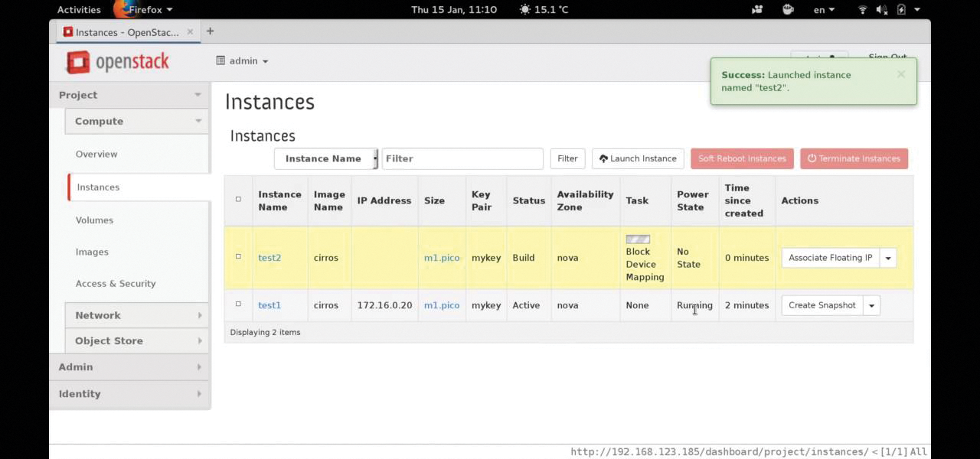Screen dimensions: 980x459
Task: Open the admin project dropdown
Action: (x=243, y=61)
